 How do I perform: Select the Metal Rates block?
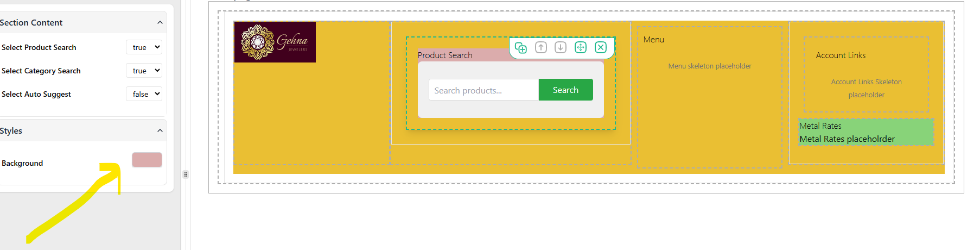point(866,132)
